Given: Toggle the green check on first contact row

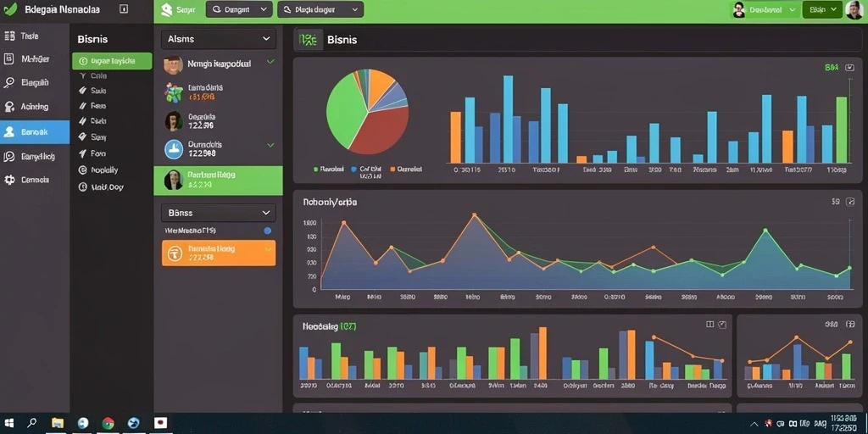Looking at the screenshot, I should coord(270,62).
